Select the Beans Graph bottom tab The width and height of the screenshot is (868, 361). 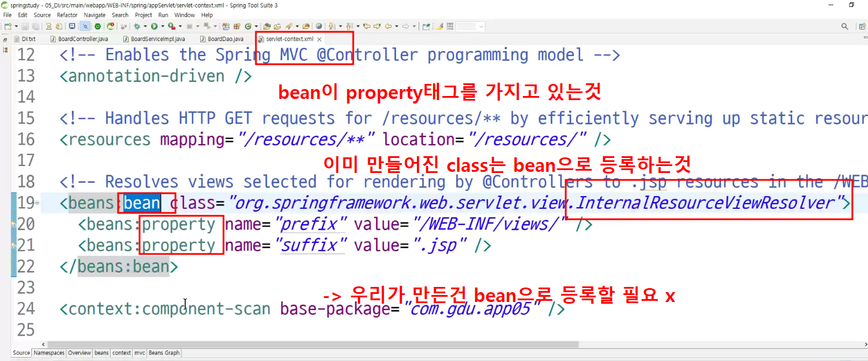click(x=164, y=353)
